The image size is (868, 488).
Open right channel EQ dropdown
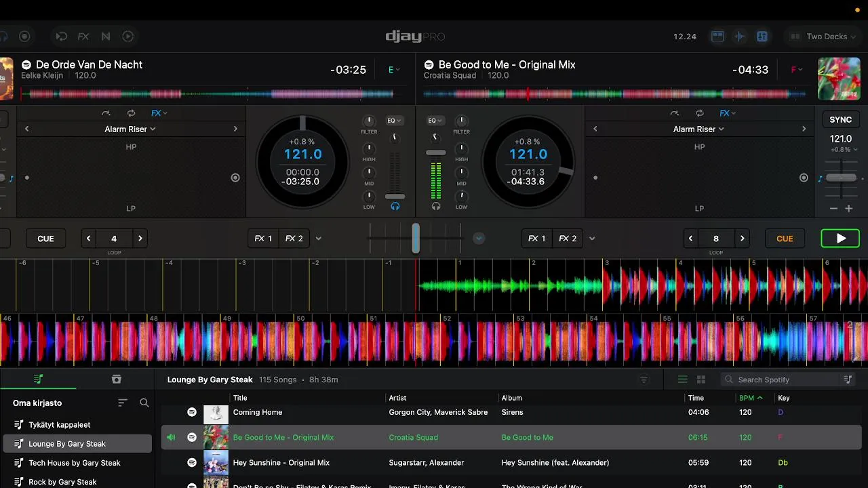(435, 121)
